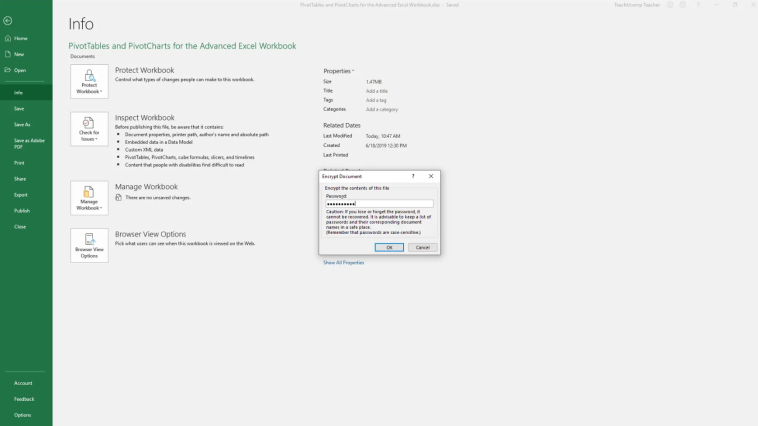Click the Custom XML data bullet
The image size is (758, 426).
[144, 150]
